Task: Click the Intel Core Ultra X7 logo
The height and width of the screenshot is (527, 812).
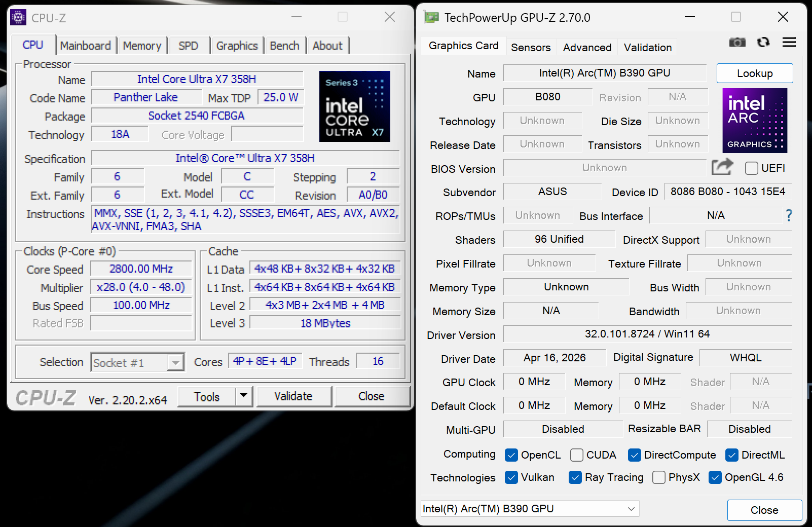Action: tap(355, 106)
